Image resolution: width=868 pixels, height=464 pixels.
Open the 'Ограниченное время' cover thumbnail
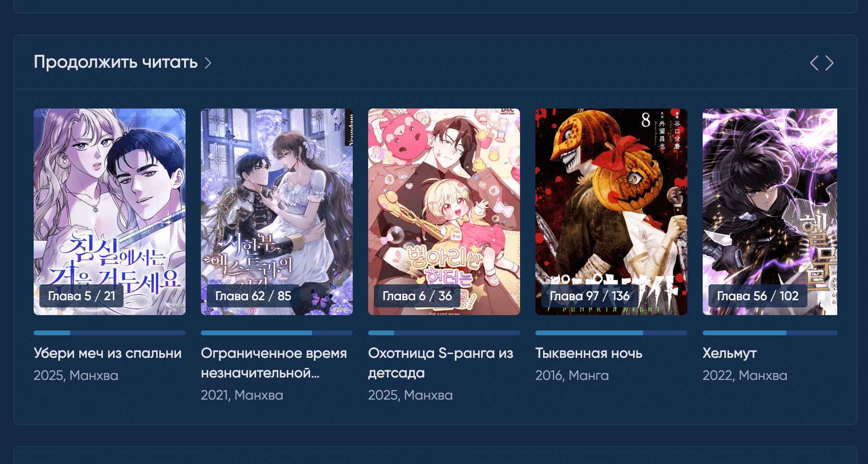point(277,212)
